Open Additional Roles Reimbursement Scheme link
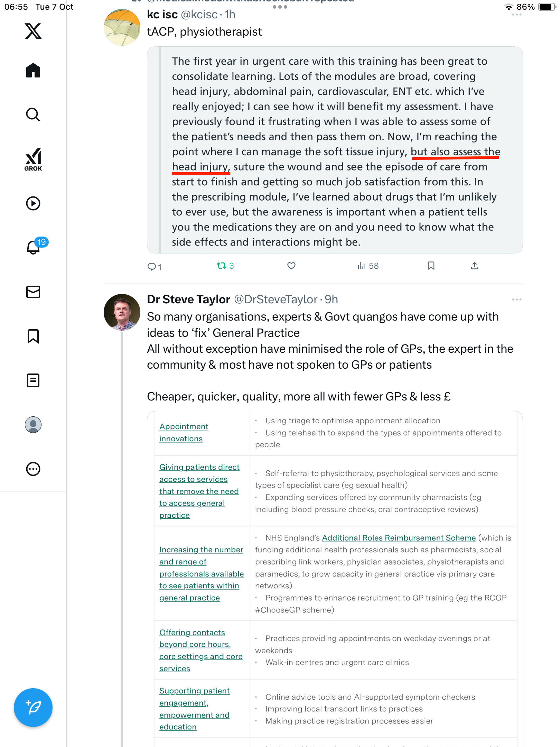The width and height of the screenshot is (560, 747). coord(399,538)
